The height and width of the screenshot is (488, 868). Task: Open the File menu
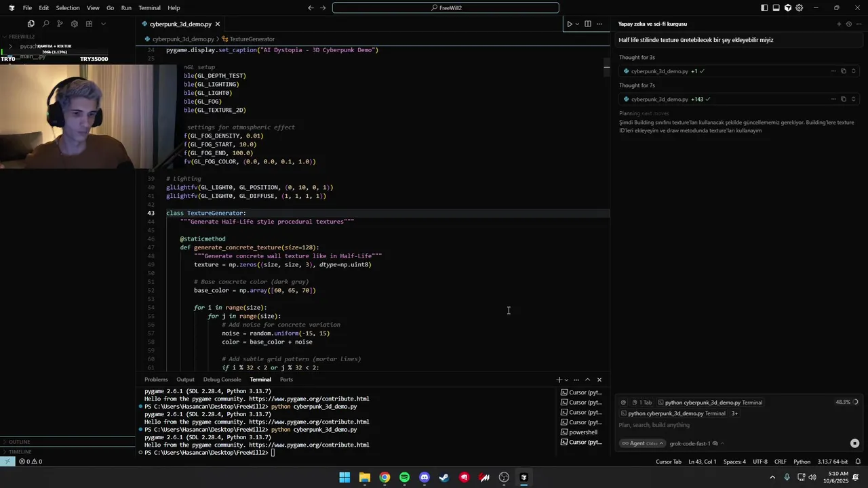[27, 8]
